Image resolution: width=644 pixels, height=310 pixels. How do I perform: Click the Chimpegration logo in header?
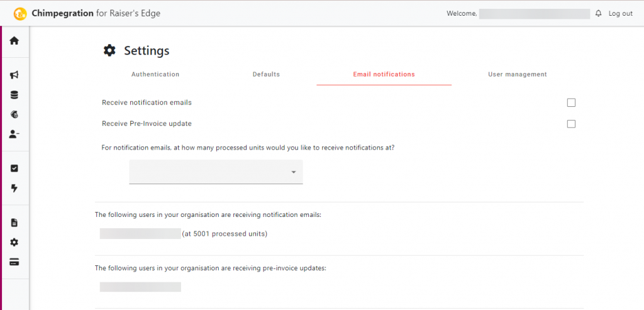click(20, 14)
